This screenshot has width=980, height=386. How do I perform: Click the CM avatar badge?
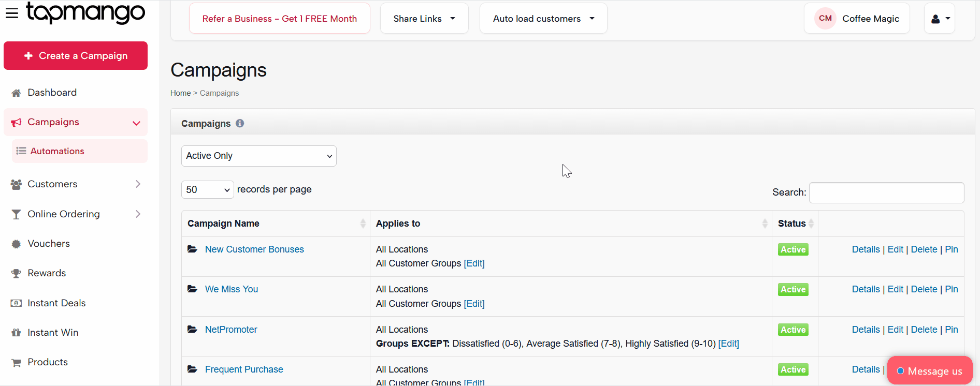(825, 18)
